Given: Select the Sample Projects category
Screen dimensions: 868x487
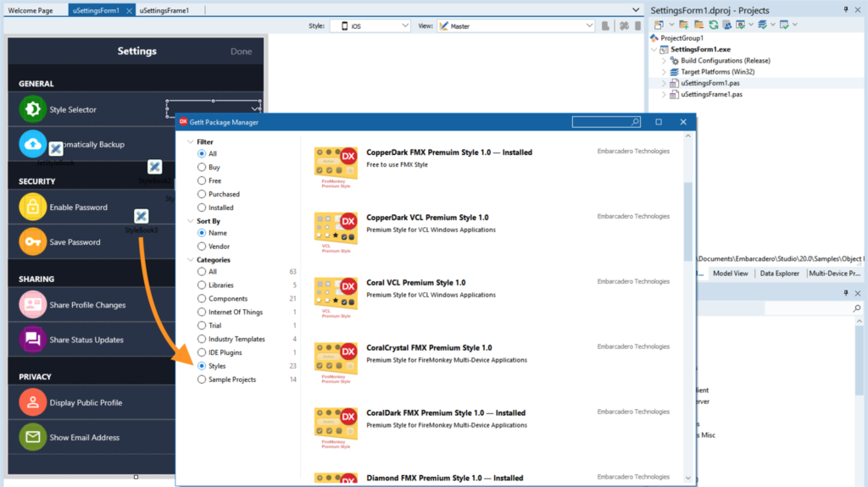Looking at the screenshot, I should (202, 379).
